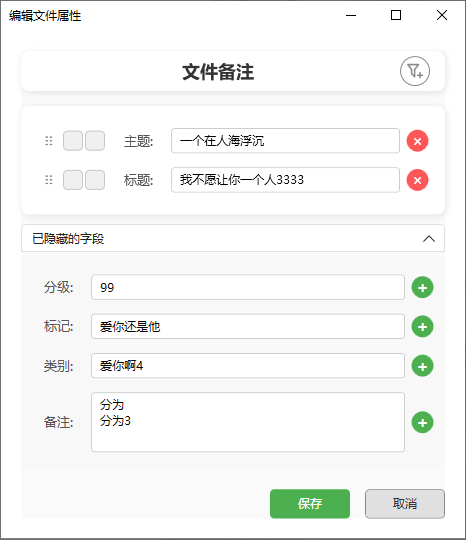Focus the 主题 text input field

tap(286, 141)
